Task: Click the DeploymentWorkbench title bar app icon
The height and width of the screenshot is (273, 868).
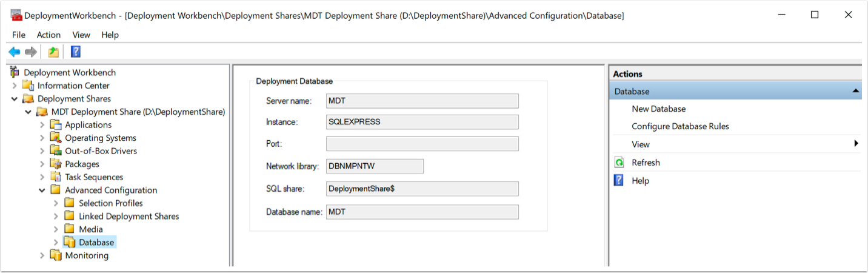Action: (16, 15)
